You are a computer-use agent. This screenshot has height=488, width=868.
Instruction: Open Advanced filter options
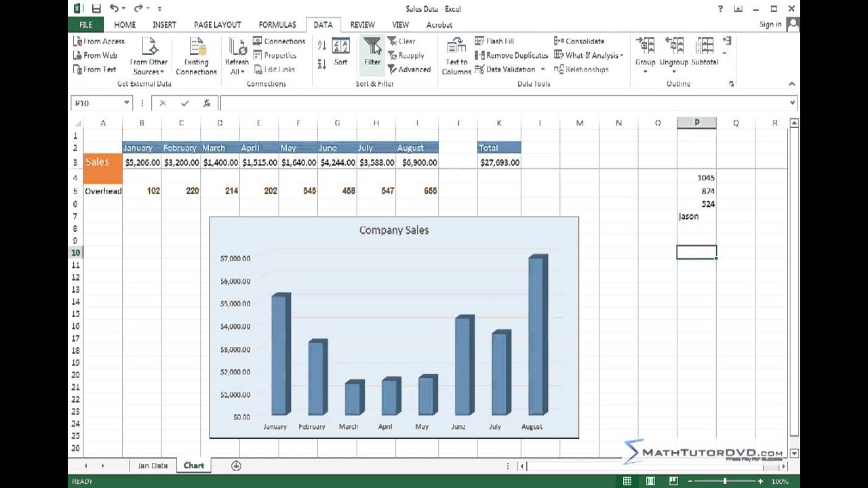pyautogui.click(x=409, y=69)
